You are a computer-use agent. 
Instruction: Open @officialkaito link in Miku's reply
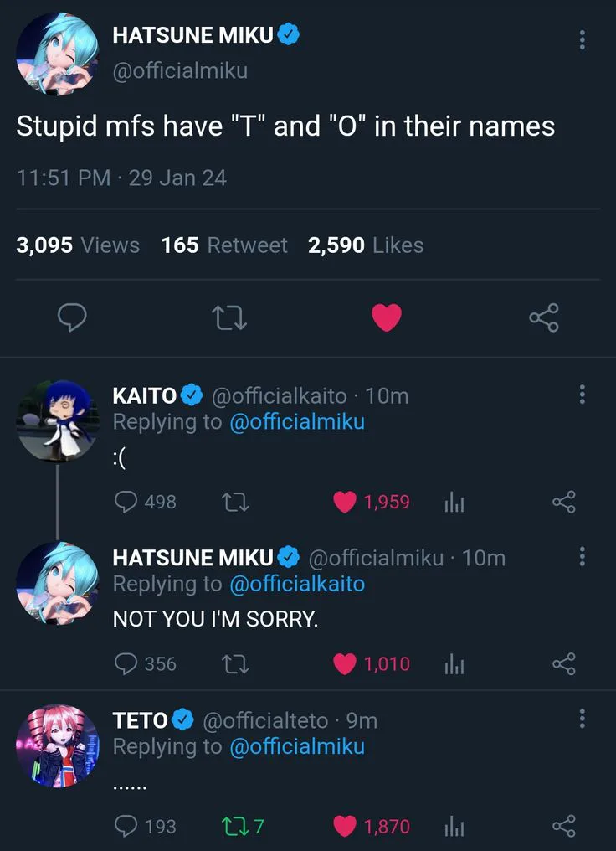pos(297,584)
